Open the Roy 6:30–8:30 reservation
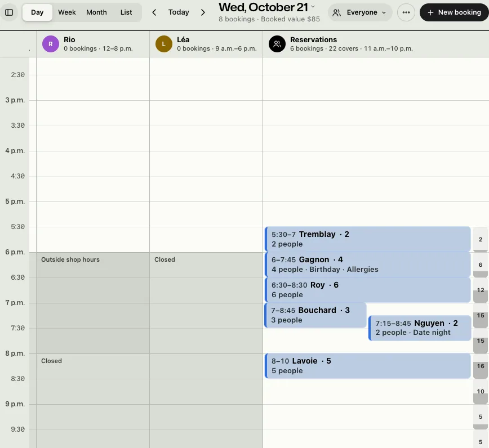 (367, 290)
